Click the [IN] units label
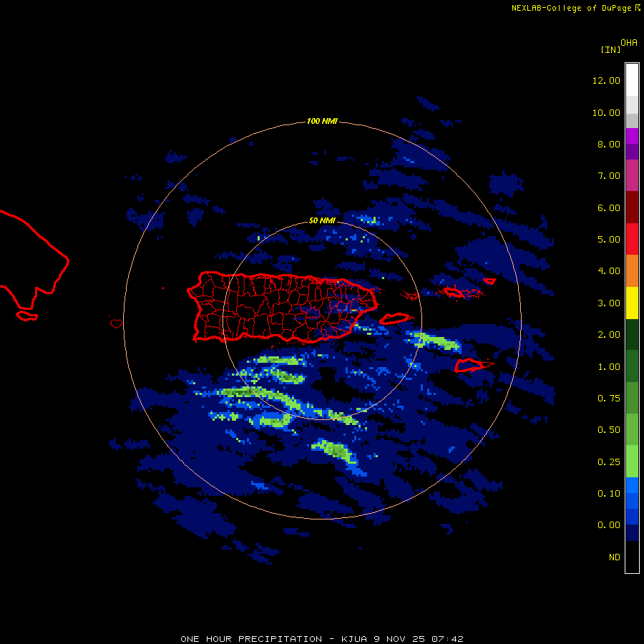 pyautogui.click(x=610, y=49)
